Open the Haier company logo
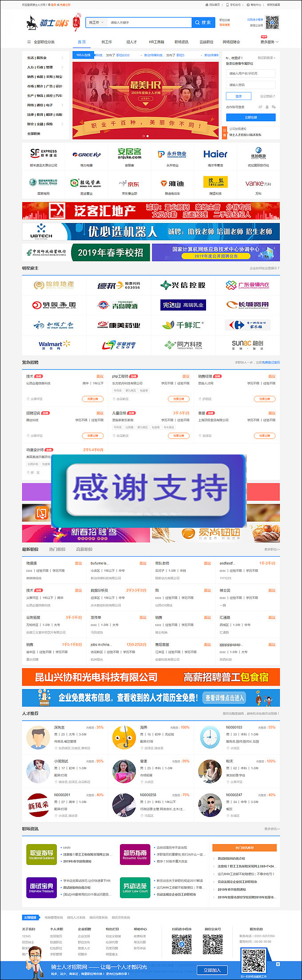The width and height of the screenshot is (302, 980). click(x=215, y=155)
